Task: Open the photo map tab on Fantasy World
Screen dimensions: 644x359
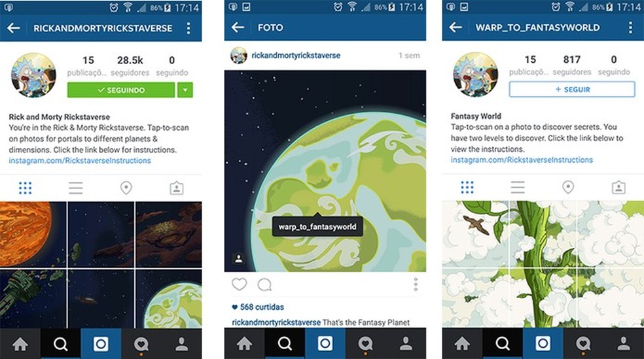Action: (568, 187)
